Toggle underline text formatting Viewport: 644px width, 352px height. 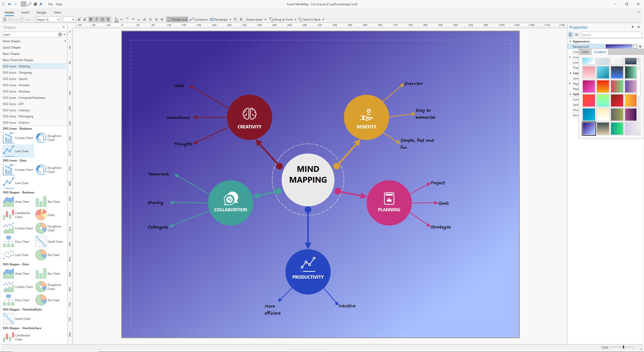point(102,19)
